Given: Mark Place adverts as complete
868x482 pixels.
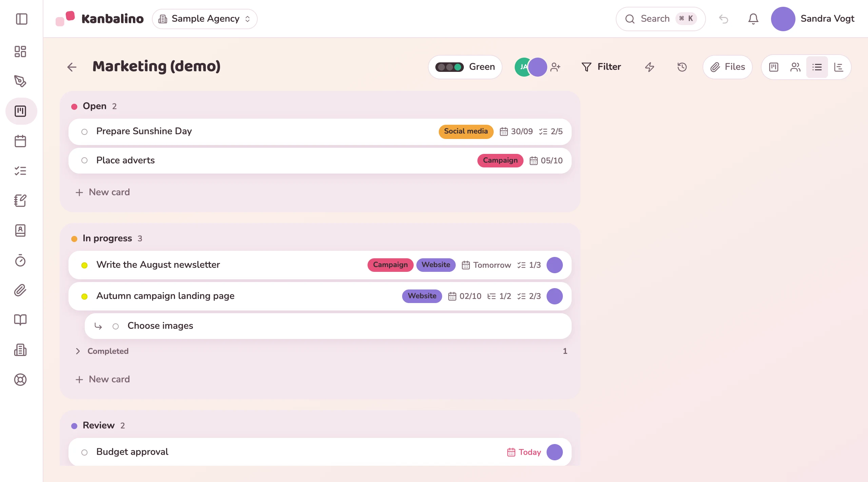Looking at the screenshot, I should pyautogui.click(x=84, y=161).
